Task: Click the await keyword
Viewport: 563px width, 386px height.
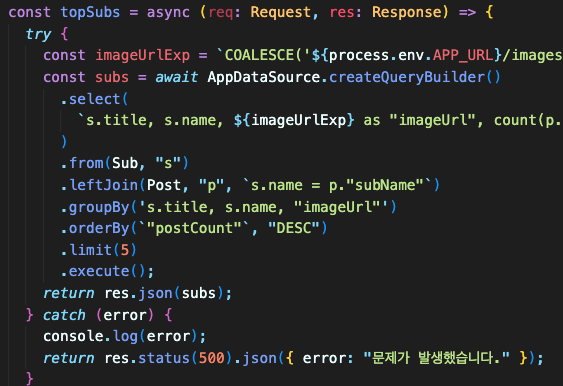Action: [177, 77]
